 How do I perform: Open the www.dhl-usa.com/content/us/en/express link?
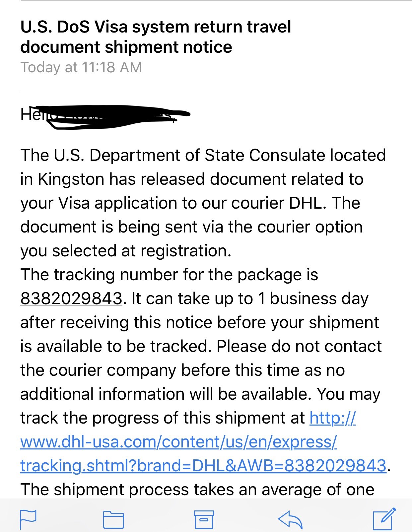178,441
